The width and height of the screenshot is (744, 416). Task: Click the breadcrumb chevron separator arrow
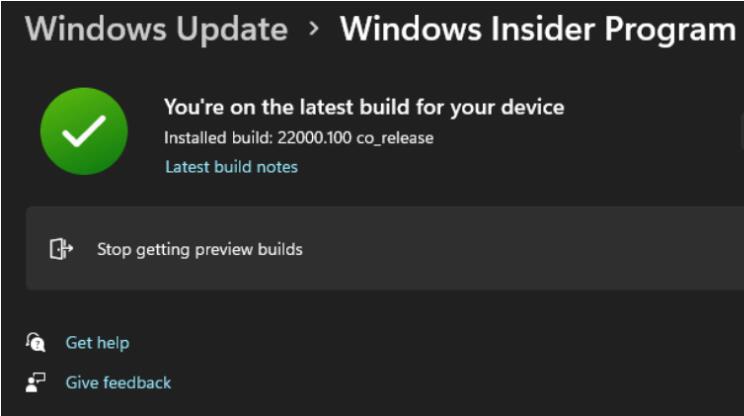(314, 29)
